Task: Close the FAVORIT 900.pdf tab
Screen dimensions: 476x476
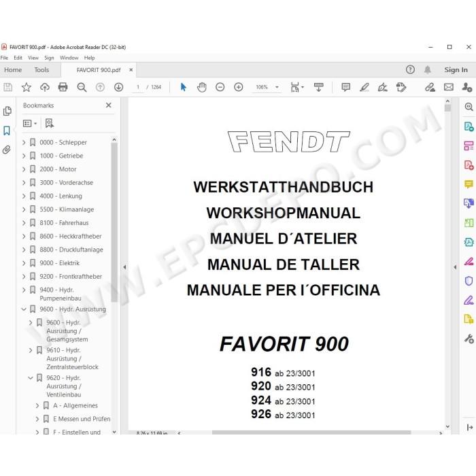Action: point(131,70)
